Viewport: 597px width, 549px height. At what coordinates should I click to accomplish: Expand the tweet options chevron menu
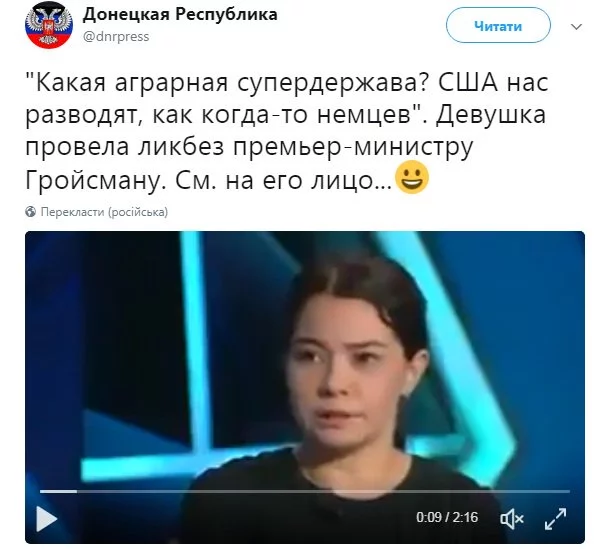[x=576, y=27]
